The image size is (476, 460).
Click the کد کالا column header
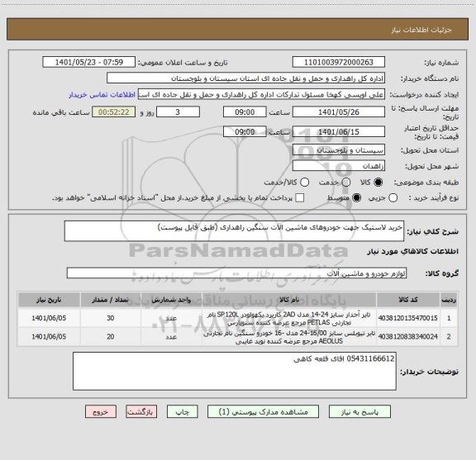click(408, 300)
